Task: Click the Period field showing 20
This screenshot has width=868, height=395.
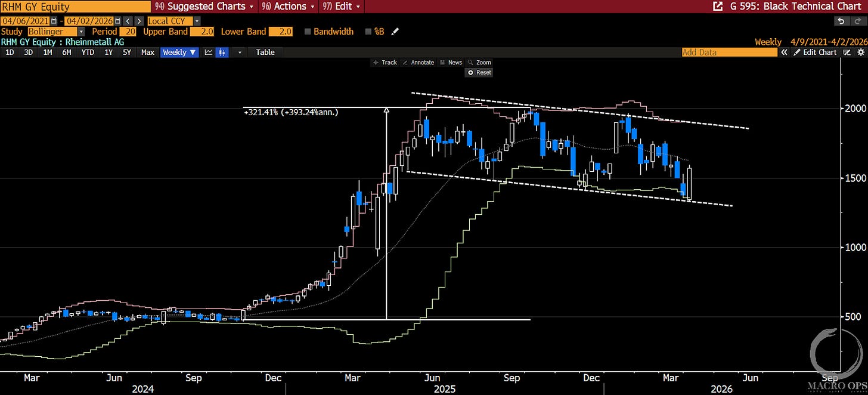Action: coord(128,32)
